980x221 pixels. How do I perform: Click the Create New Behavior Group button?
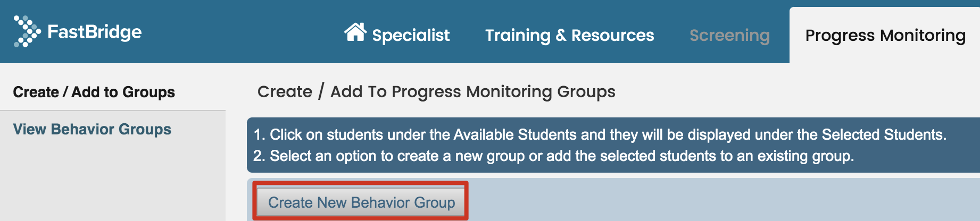click(361, 202)
